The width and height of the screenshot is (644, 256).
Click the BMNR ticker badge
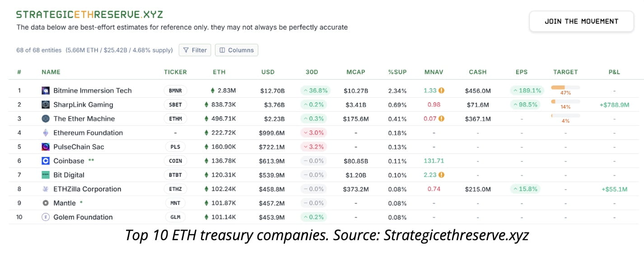click(x=175, y=90)
